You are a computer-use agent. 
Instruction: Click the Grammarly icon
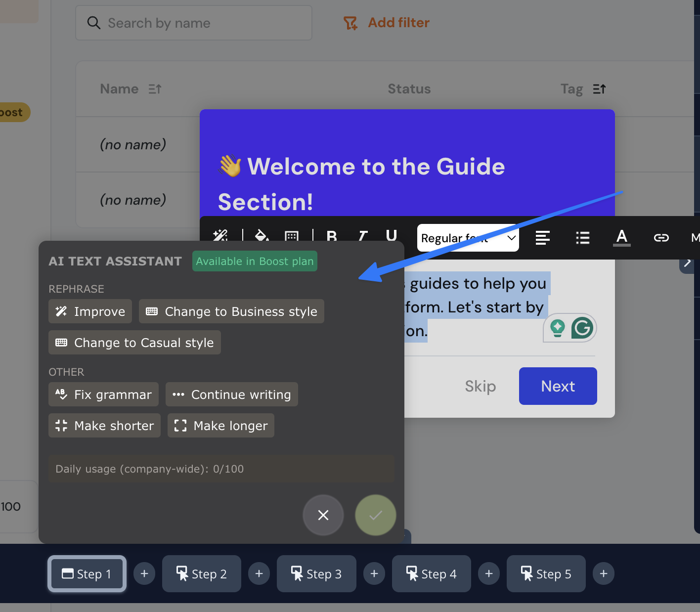click(582, 328)
